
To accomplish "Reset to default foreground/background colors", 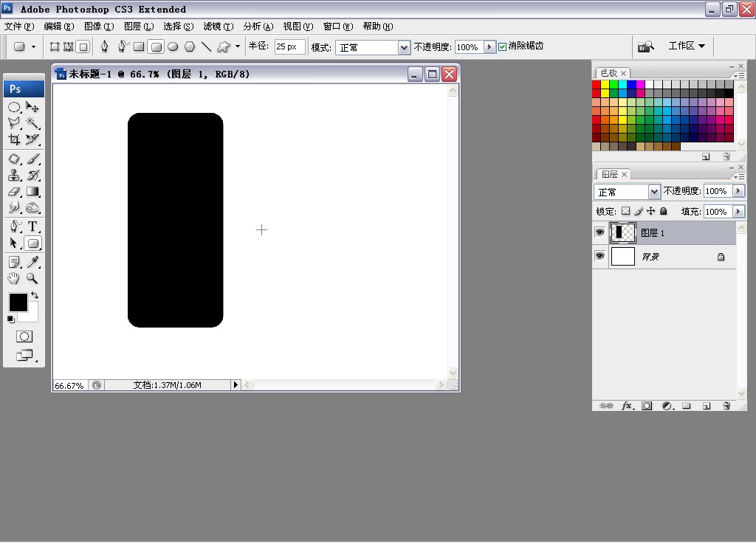I will pos(10,319).
